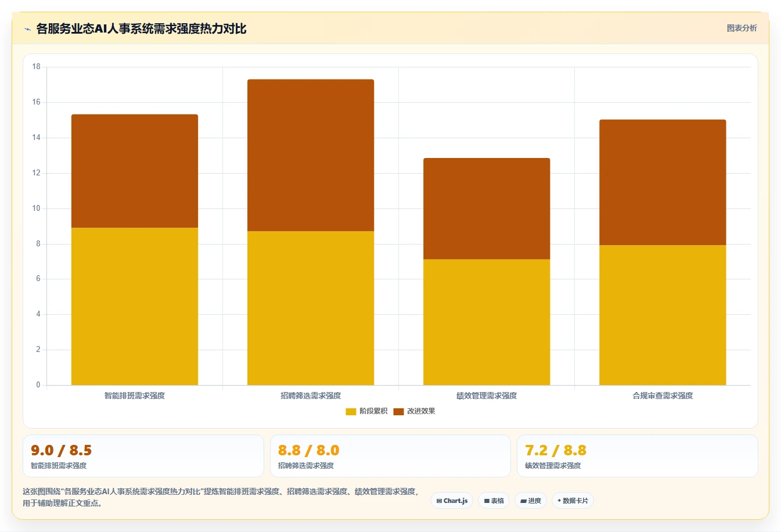Click the 8.8 / 8.0 招聘筛选 data card
781x532 pixels.
coord(390,456)
